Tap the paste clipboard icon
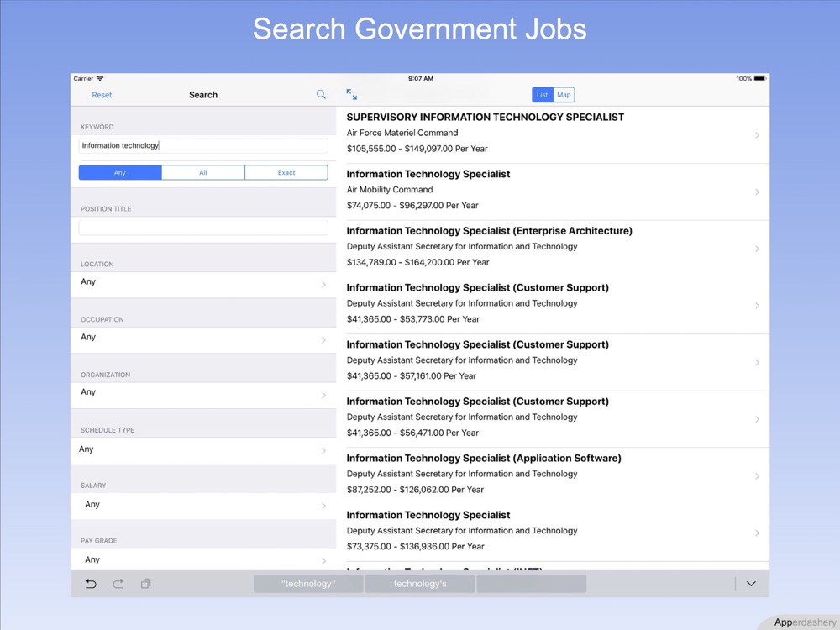 [145, 584]
